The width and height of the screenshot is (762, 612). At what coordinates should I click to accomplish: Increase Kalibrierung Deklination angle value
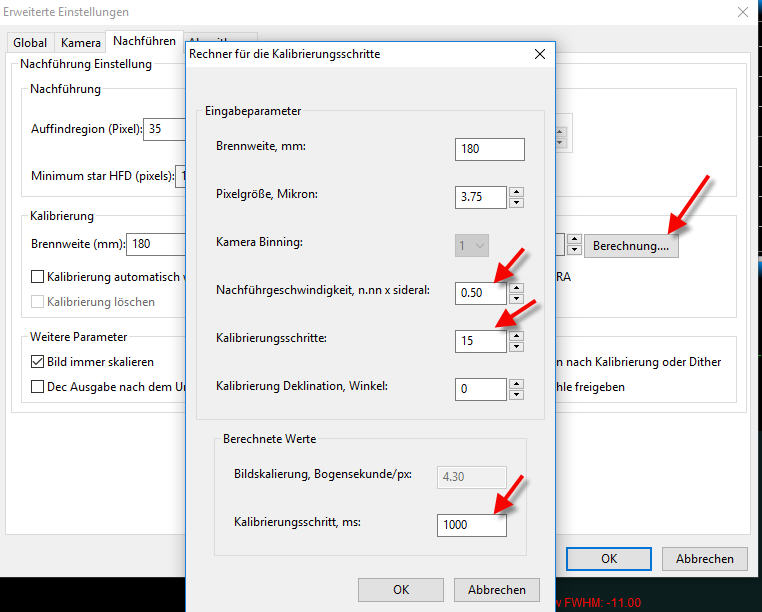tap(516, 383)
